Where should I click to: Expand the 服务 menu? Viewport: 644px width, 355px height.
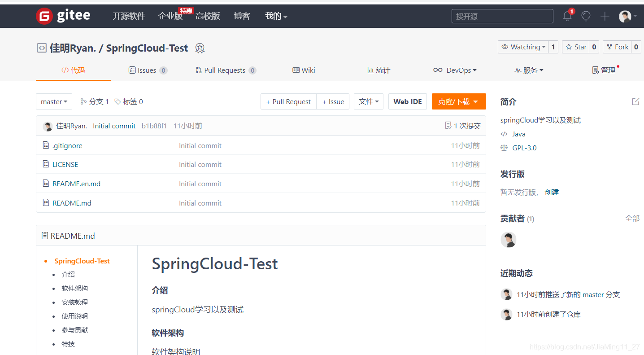point(529,70)
